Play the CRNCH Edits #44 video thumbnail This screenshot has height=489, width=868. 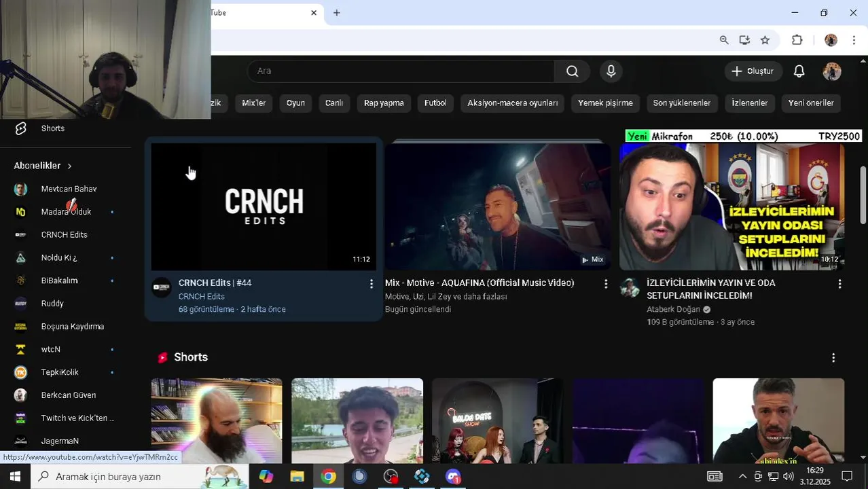264,206
